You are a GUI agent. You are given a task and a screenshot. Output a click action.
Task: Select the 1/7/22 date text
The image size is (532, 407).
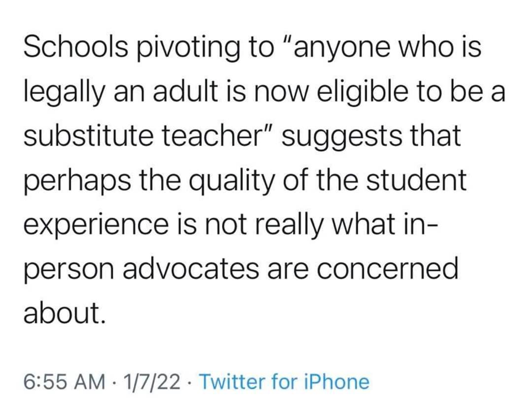152,382
